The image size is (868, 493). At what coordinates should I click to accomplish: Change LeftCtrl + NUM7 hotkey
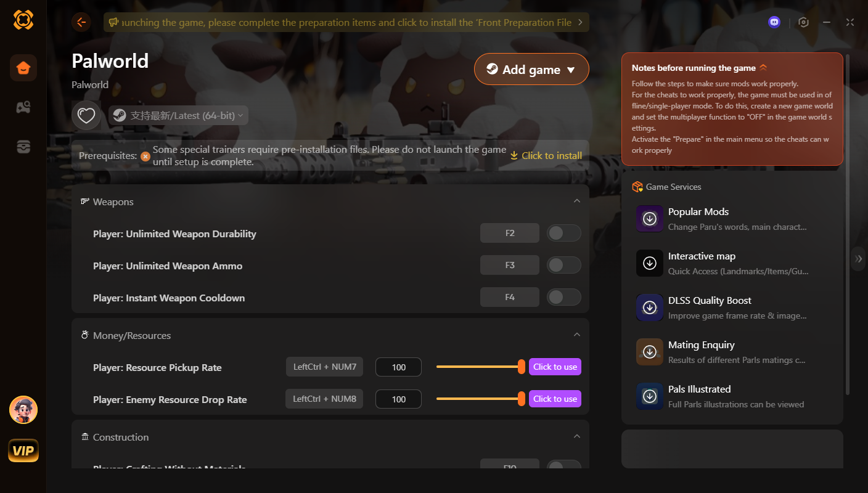click(x=325, y=367)
